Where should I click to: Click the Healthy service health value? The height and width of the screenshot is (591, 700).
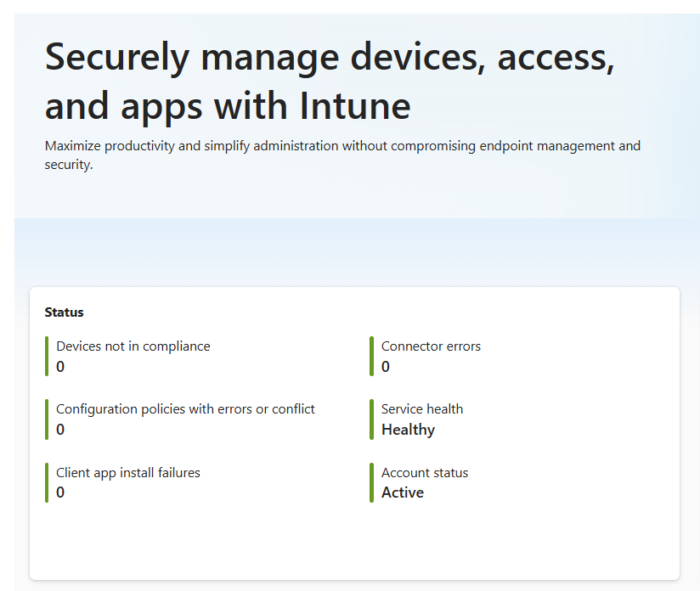408,430
